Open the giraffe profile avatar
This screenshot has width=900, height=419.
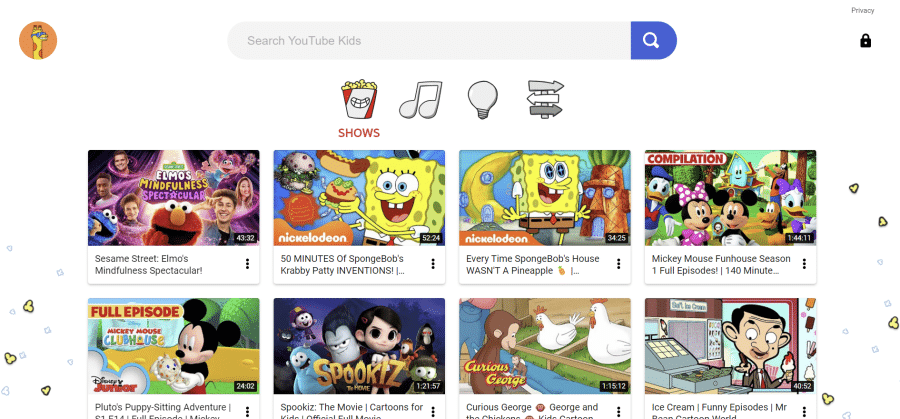38,41
